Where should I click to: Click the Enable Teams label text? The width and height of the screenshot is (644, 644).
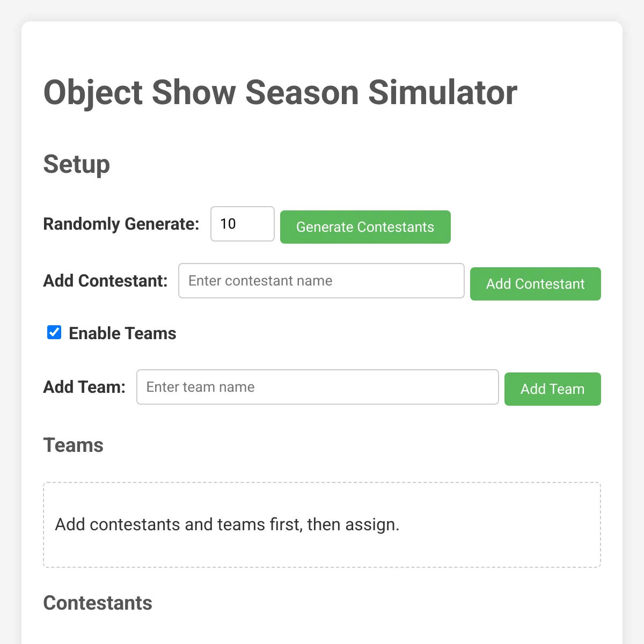click(x=122, y=333)
